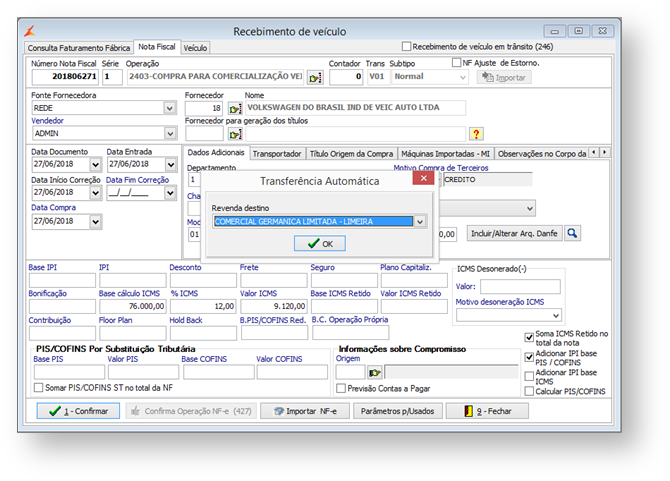Click ICMS Desonerado Valor field
This screenshot has width=670, height=481.
[520, 287]
